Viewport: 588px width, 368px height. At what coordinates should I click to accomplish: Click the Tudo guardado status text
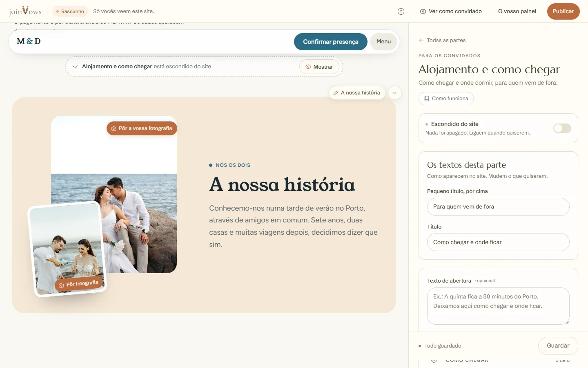pos(443,346)
